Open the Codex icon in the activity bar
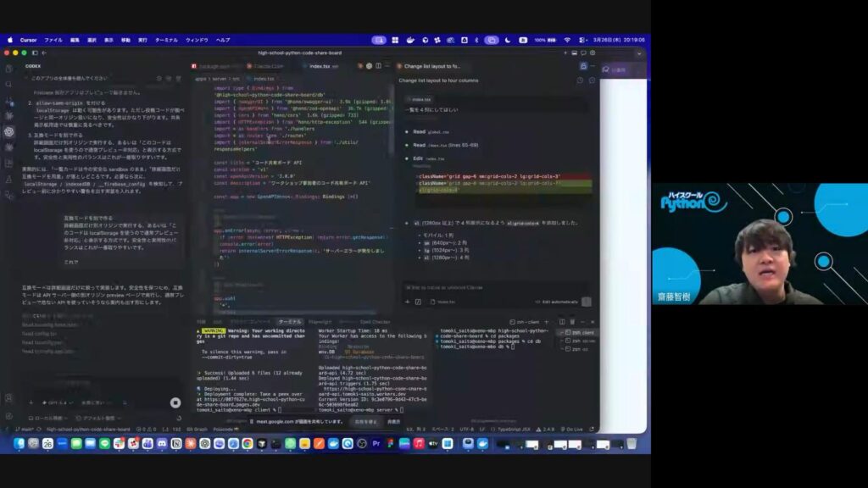 coord(8,131)
